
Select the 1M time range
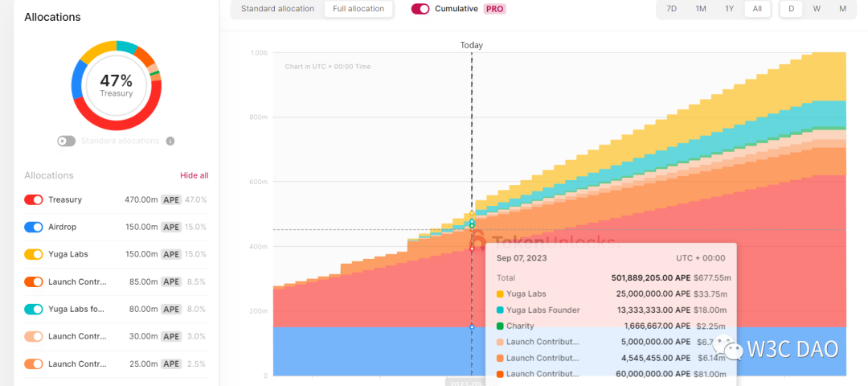[x=701, y=9]
